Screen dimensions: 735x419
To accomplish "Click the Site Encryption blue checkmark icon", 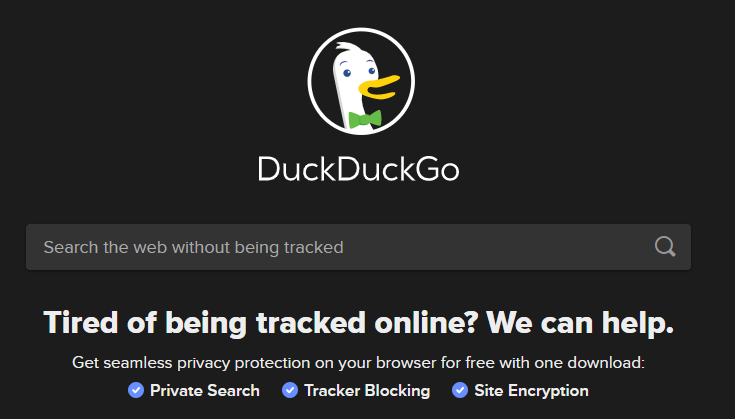I will click(460, 390).
